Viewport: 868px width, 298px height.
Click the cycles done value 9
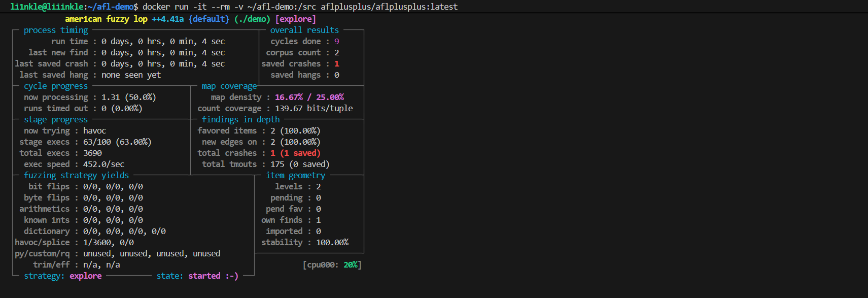(336, 41)
